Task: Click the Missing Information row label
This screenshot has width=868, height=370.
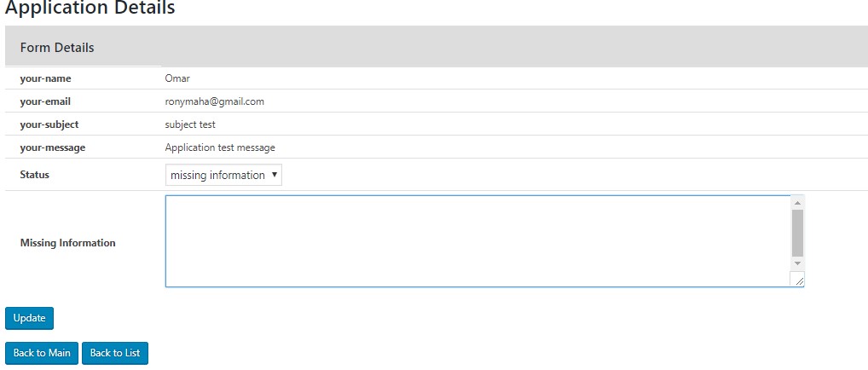Action: coord(67,243)
